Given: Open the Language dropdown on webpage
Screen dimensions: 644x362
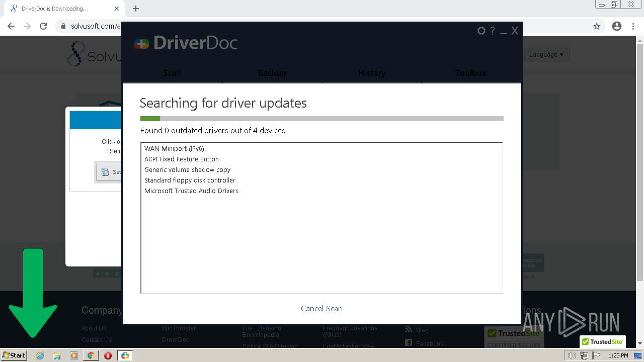Looking at the screenshot, I should [x=546, y=54].
